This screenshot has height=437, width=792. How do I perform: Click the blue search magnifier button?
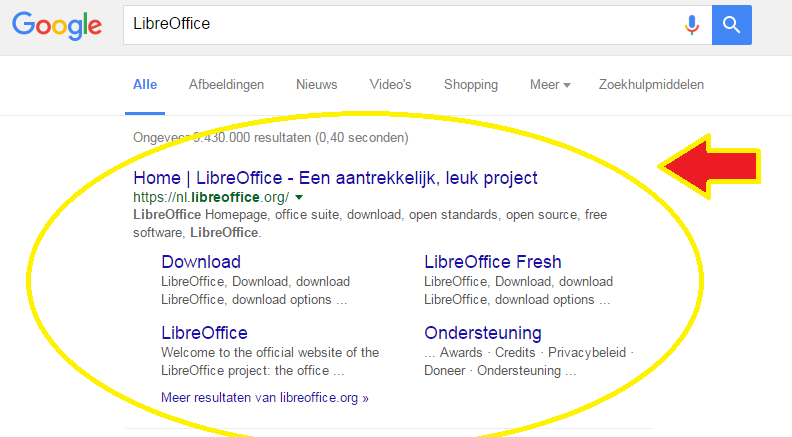click(731, 25)
